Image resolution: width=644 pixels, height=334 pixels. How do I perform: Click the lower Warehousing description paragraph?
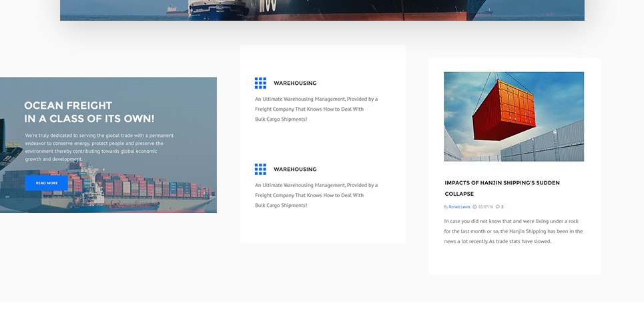click(x=316, y=195)
